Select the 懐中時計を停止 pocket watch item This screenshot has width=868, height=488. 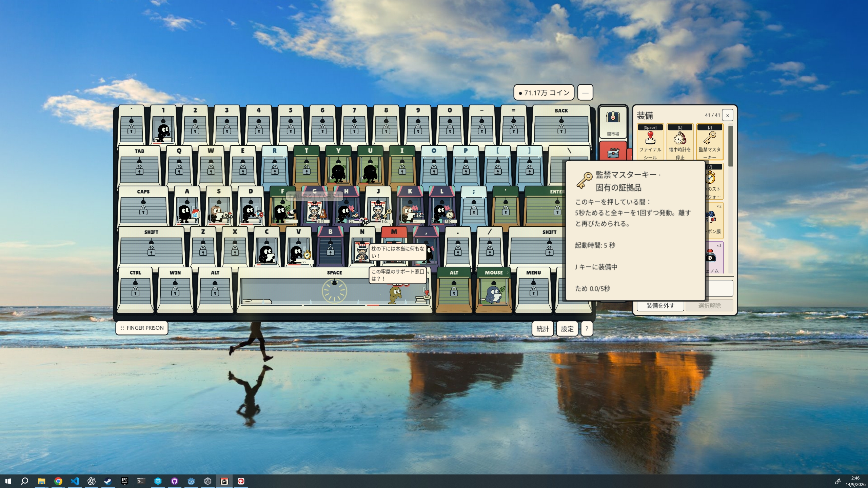coord(680,142)
